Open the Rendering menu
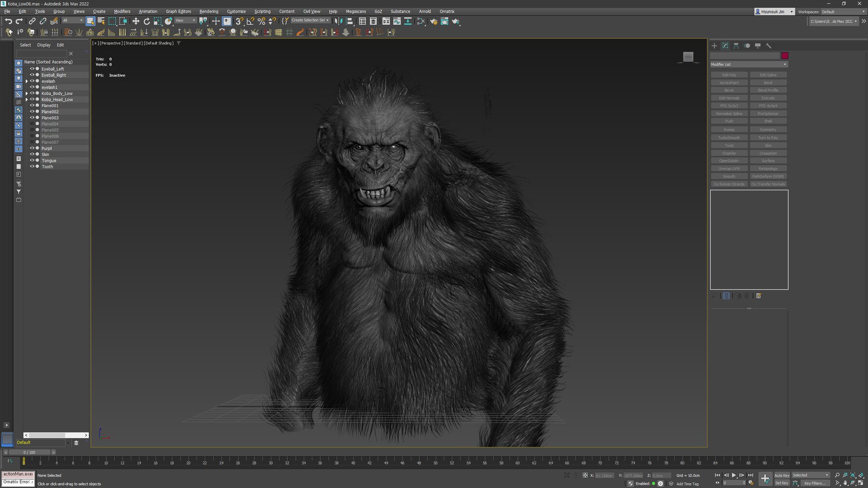This screenshot has height=488, width=868. pyautogui.click(x=209, y=12)
